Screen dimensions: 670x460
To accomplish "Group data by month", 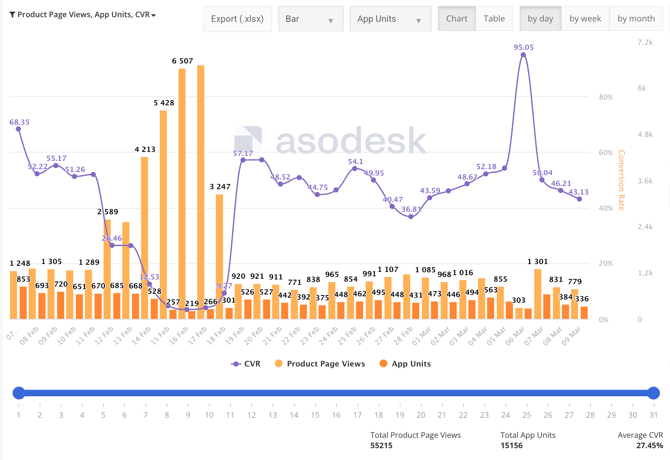I will point(636,19).
